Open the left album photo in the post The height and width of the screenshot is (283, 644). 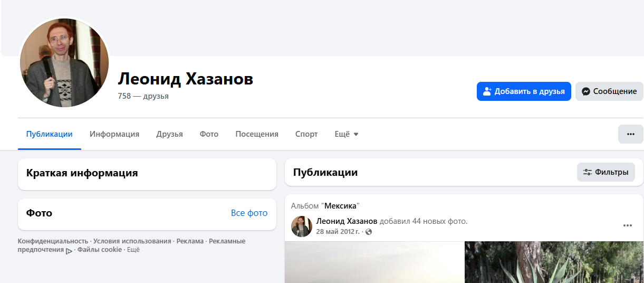374,262
